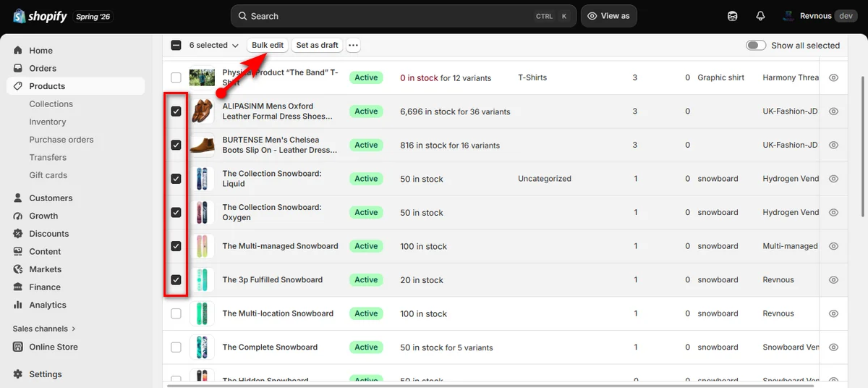
Task: Click the search magnifier icon
Action: tap(243, 16)
